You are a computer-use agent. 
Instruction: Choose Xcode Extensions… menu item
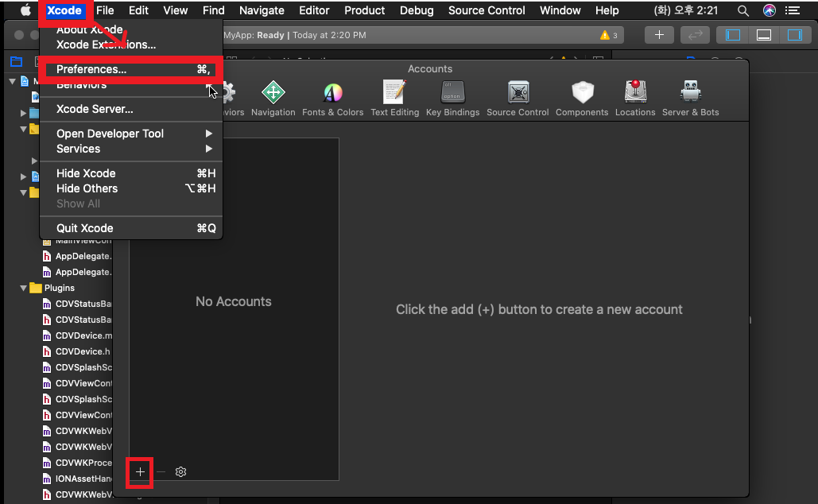tap(131, 45)
